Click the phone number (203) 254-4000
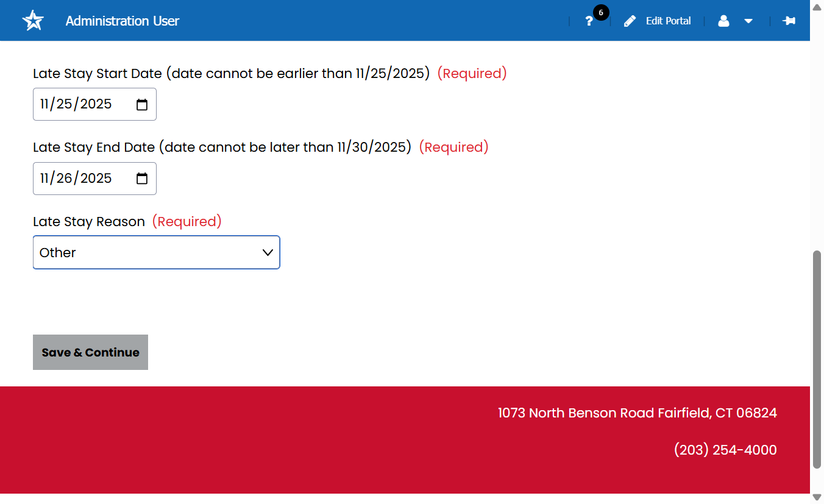Viewport: 824px width, 504px height. [725, 450]
